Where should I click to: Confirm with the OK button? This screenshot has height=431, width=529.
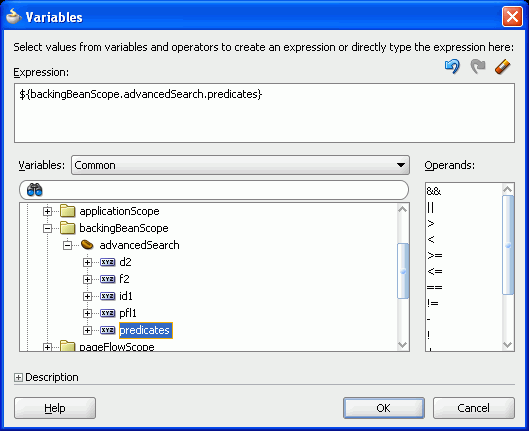tap(384, 408)
